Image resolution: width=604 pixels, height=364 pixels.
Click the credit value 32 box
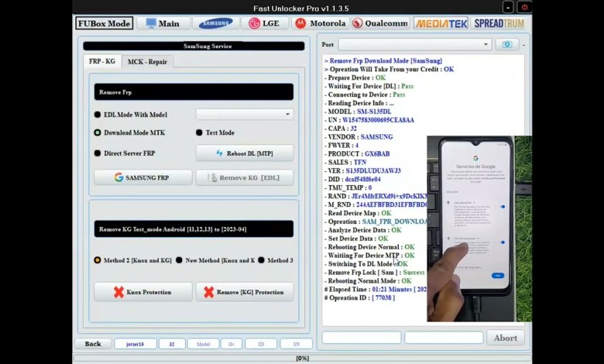click(172, 344)
